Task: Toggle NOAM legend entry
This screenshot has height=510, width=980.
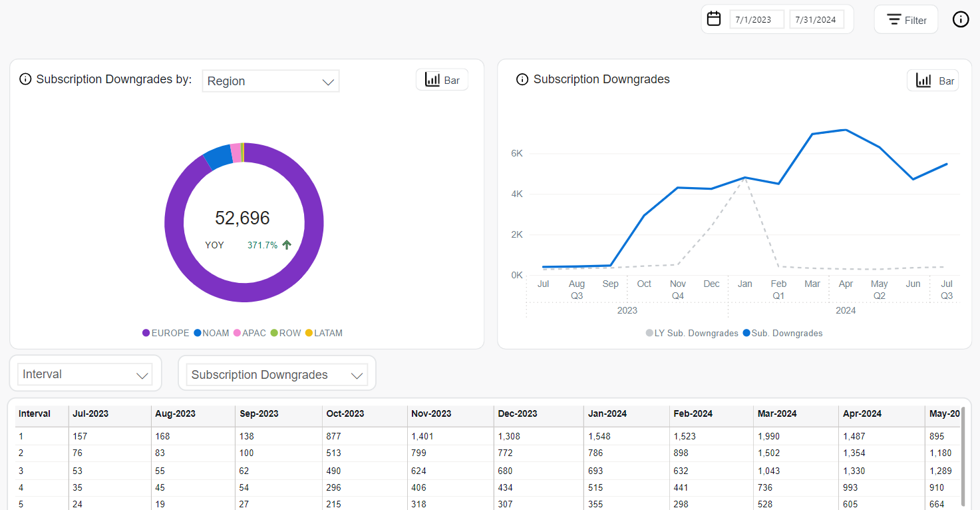Action: 212,333
